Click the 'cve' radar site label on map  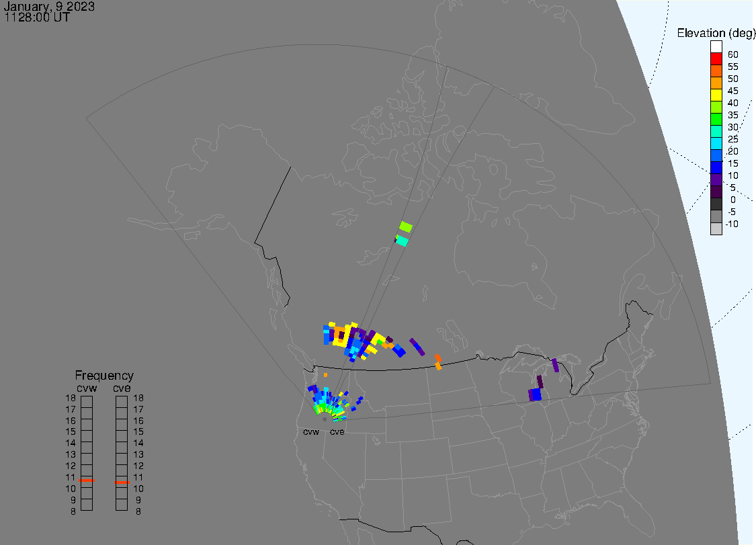tap(337, 431)
